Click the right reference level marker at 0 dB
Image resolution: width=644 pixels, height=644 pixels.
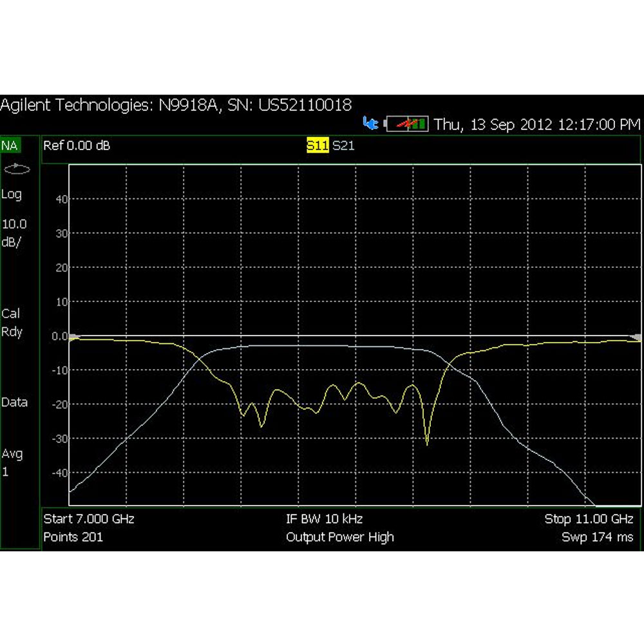click(636, 337)
